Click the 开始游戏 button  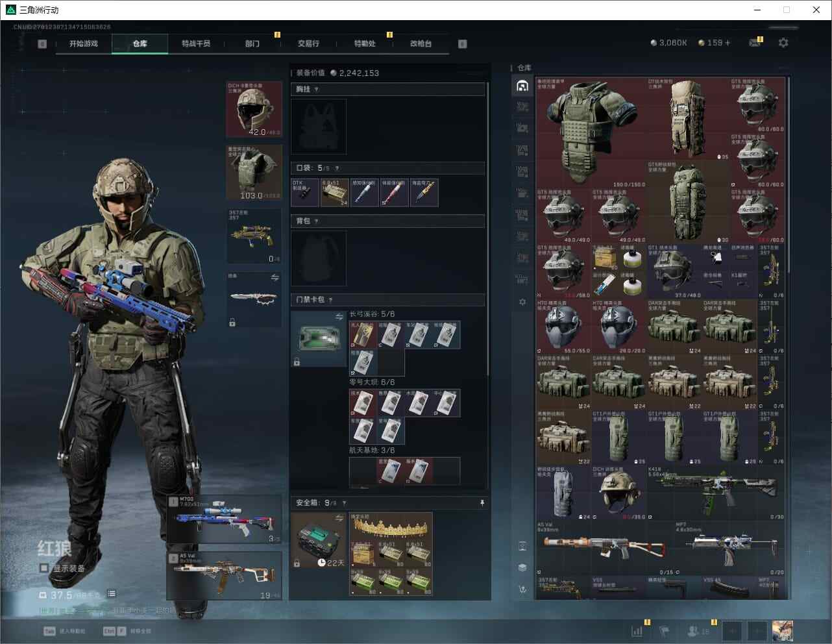[x=84, y=43]
